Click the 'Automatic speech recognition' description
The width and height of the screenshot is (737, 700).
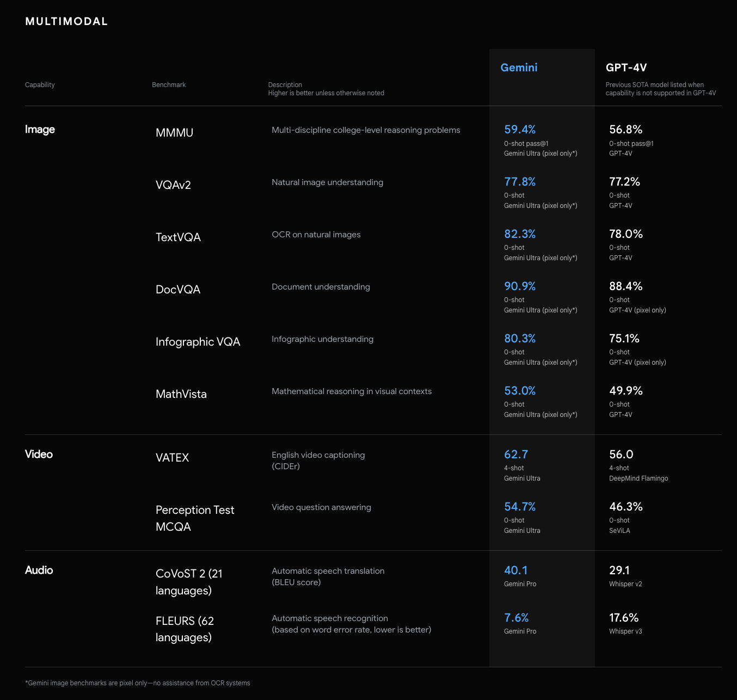(x=330, y=618)
